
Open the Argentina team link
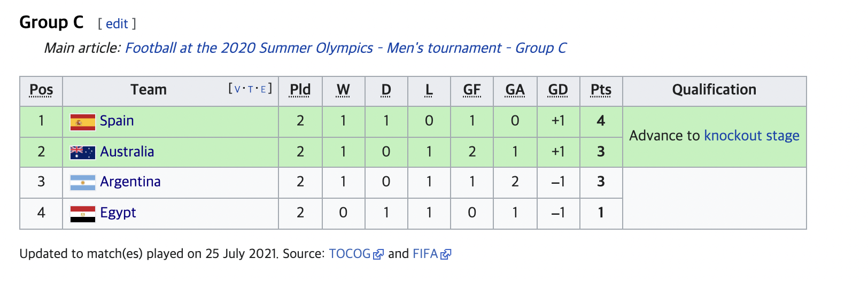(x=130, y=182)
